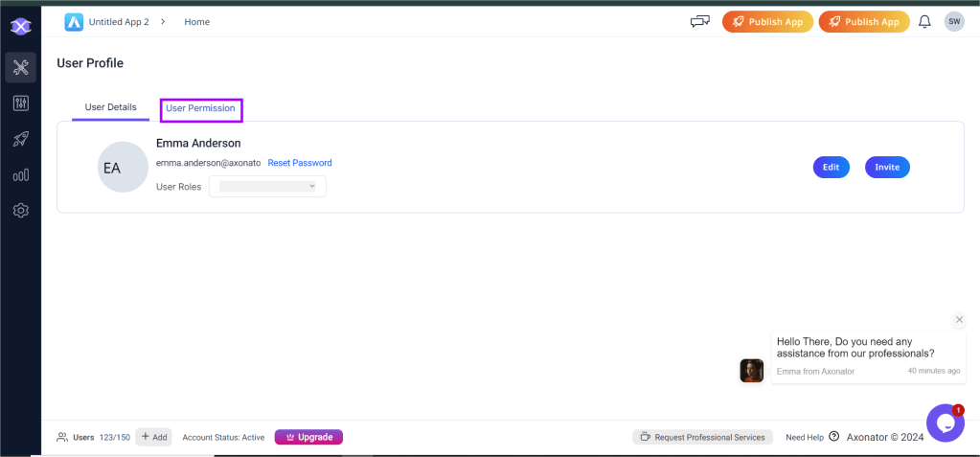Switch to the User Permission tab
The image size is (980, 457).
[200, 108]
